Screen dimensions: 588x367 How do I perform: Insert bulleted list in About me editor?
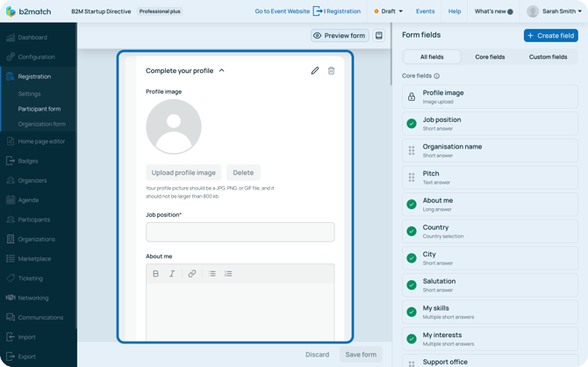[x=212, y=274]
